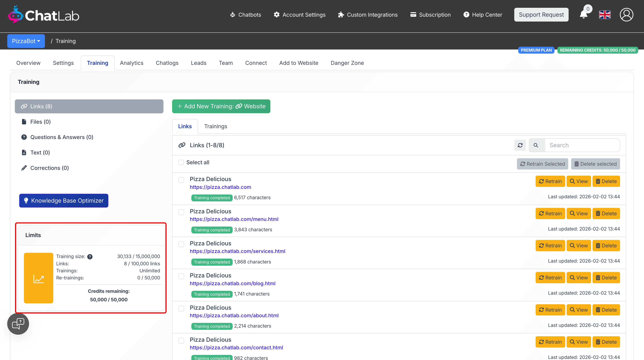This screenshot has height=360, width=644.
Task: Click the notification bell icon
Action: tap(584, 14)
